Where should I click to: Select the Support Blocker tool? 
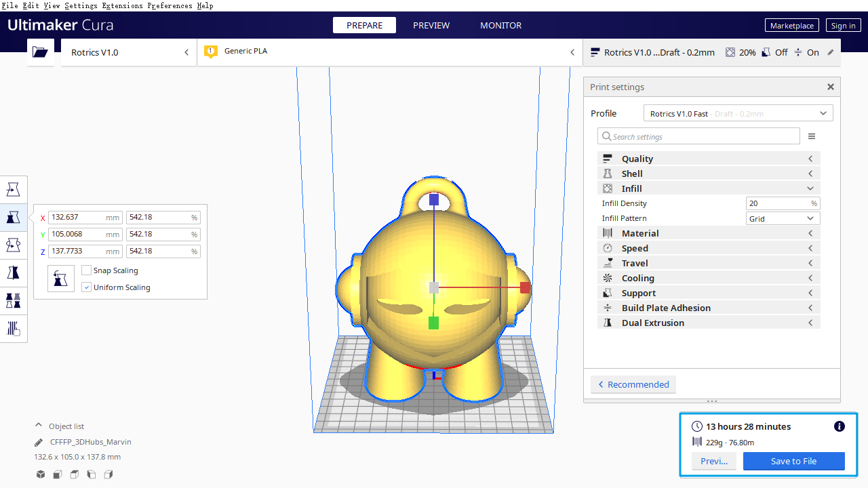14,329
